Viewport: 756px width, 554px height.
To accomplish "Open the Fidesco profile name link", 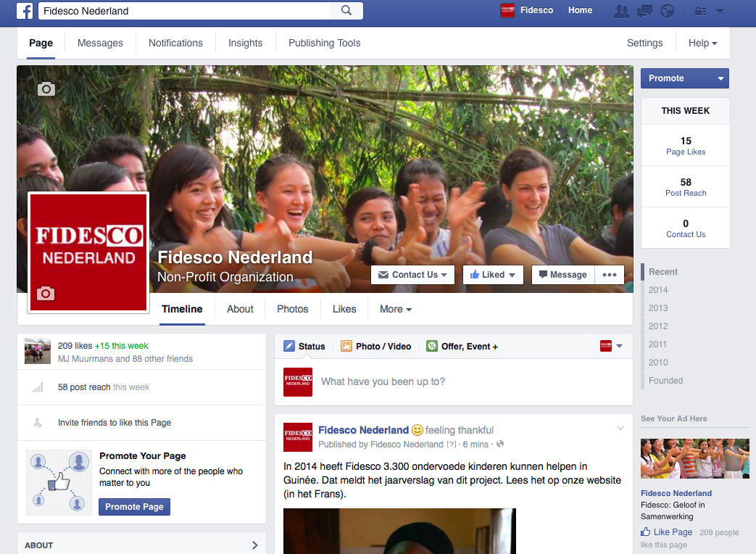I will click(x=536, y=10).
